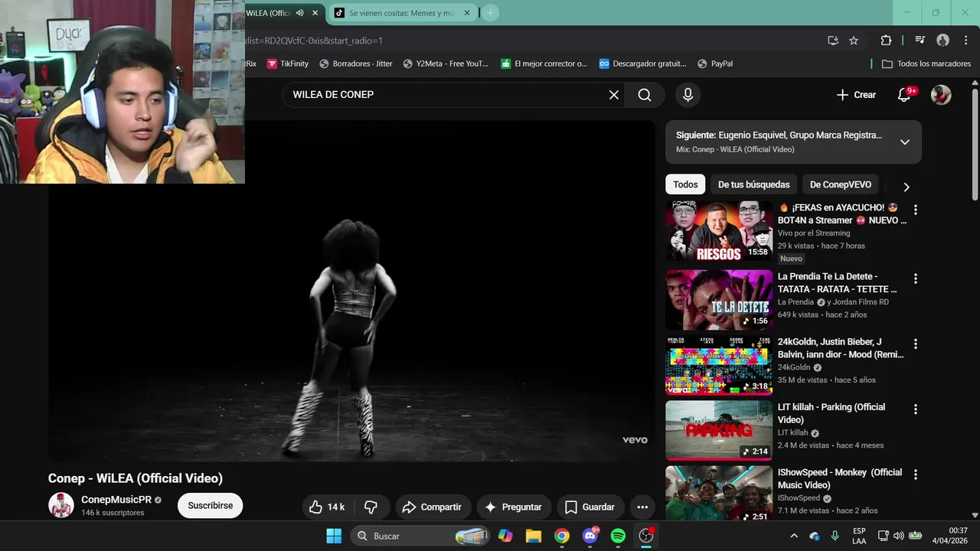Viewport: 980px width, 551px height.
Task: Expand the Mix playlist panel chevron
Action: point(905,142)
